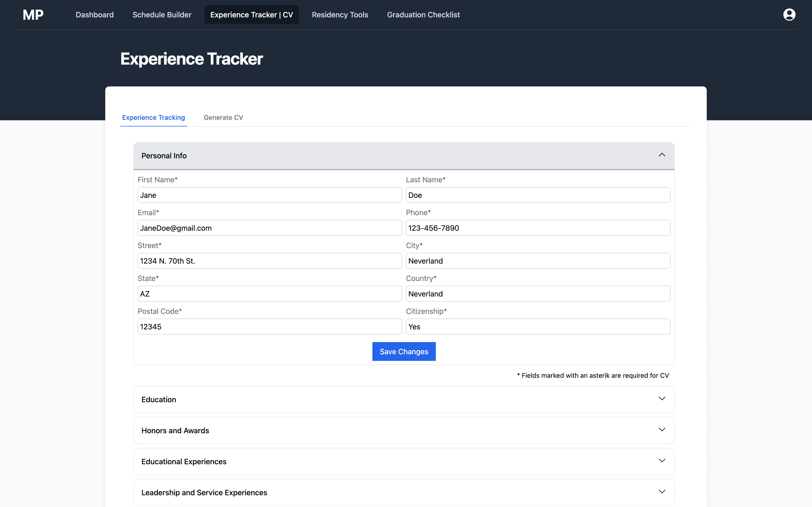Open the Residency Tools page
Viewport: 812px width, 507px height.
(340, 15)
